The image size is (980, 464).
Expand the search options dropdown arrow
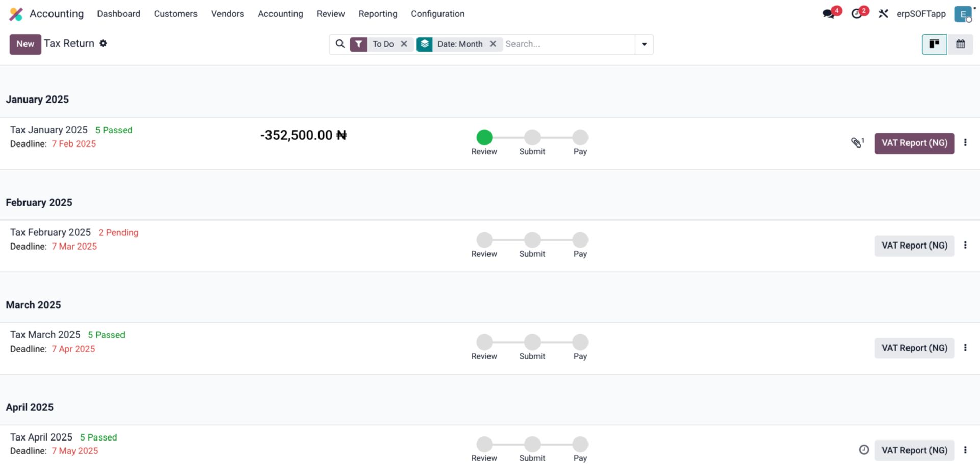[644, 44]
